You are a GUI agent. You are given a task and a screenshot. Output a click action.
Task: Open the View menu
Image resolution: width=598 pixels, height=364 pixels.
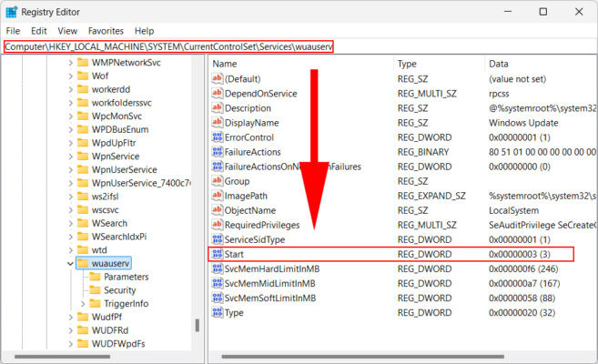click(x=67, y=31)
